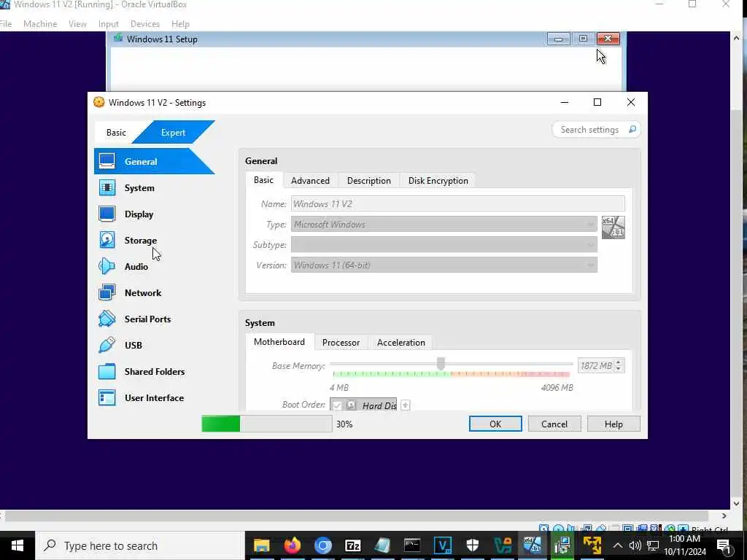Click the magnifier icon in Search settings
Screen dimensions: 747x560
tap(632, 130)
